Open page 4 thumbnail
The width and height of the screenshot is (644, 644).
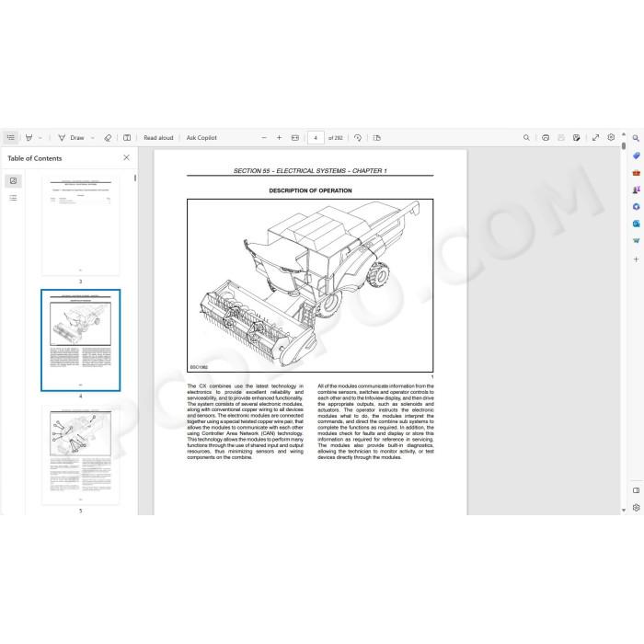[81, 340]
